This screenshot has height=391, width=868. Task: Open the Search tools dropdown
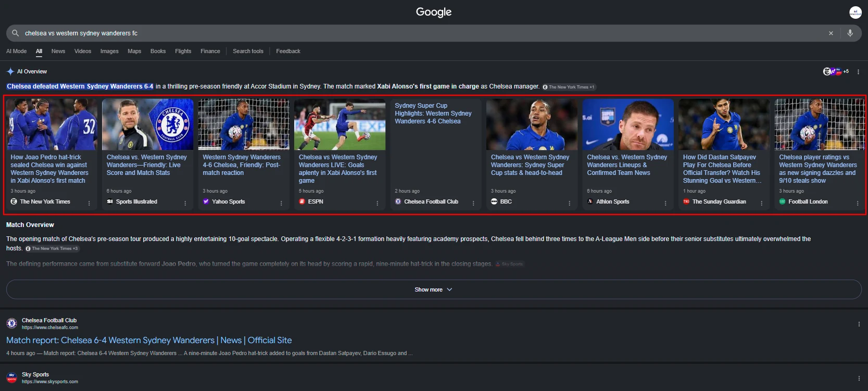tap(248, 51)
